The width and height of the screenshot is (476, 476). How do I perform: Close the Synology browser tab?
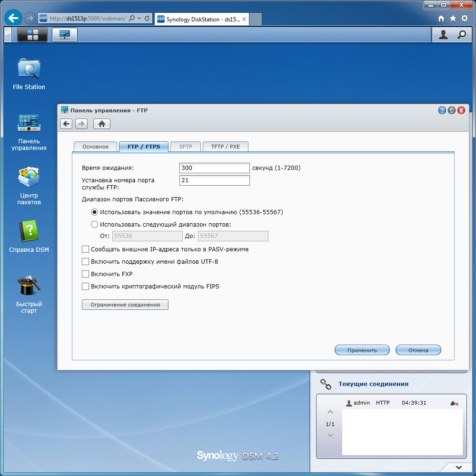(244, 19)
